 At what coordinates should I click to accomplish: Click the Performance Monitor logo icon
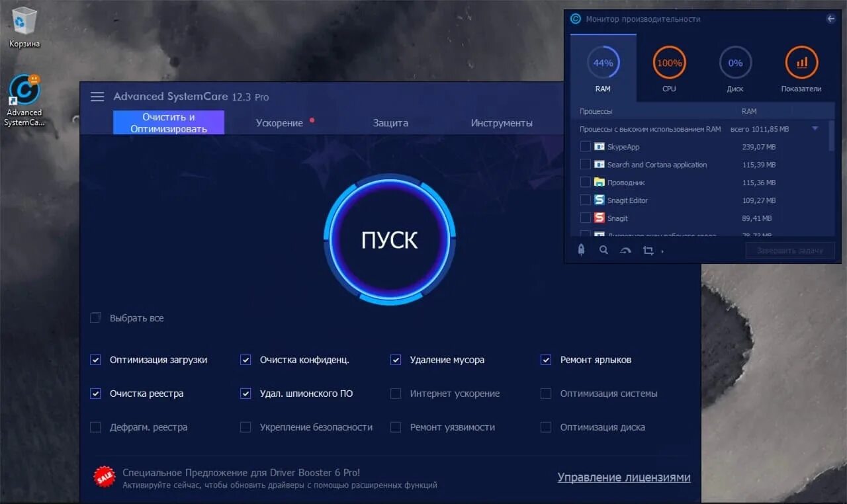click(x=576, y=19)
